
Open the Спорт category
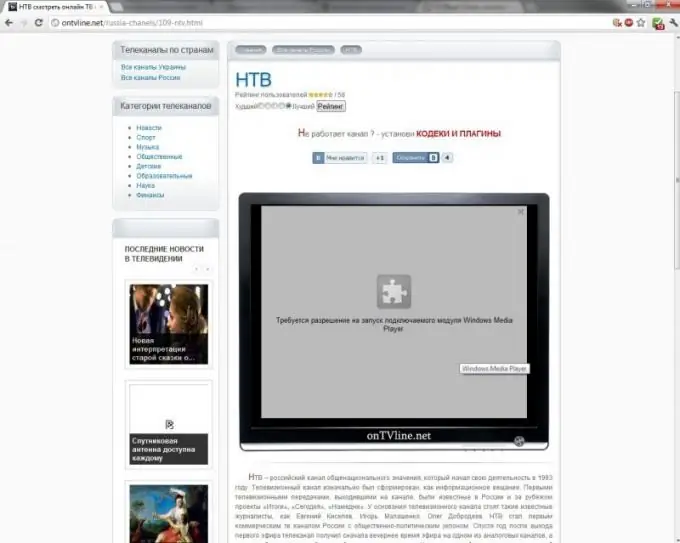point(146,137)
